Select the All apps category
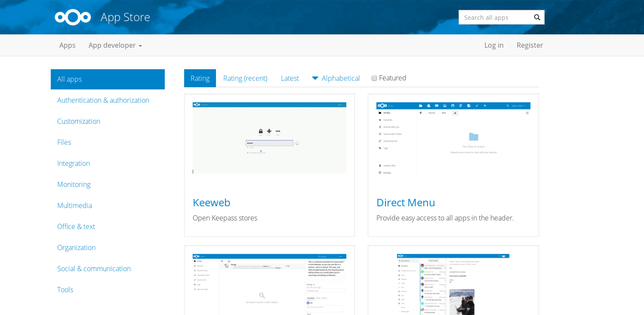 [x=107, y=79]
